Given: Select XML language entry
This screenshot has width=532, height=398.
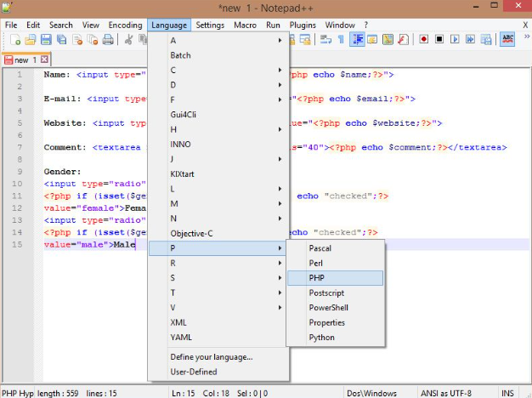Looking at the screenshot, I should coord(218,322).
